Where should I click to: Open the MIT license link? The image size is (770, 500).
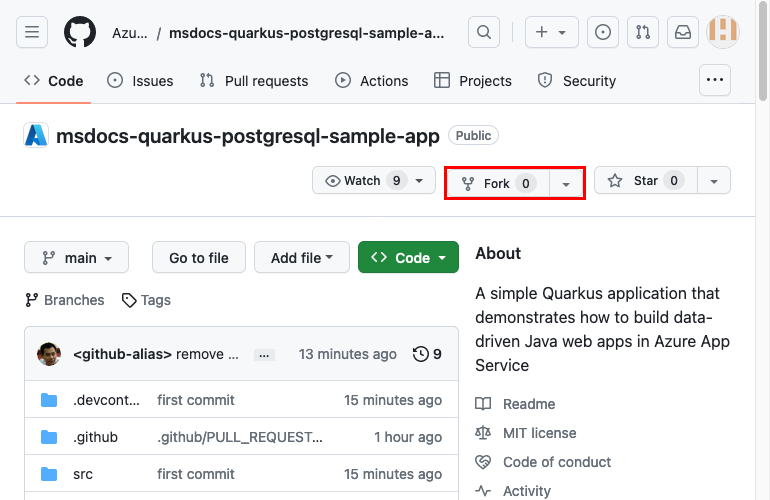click(539, 433)
